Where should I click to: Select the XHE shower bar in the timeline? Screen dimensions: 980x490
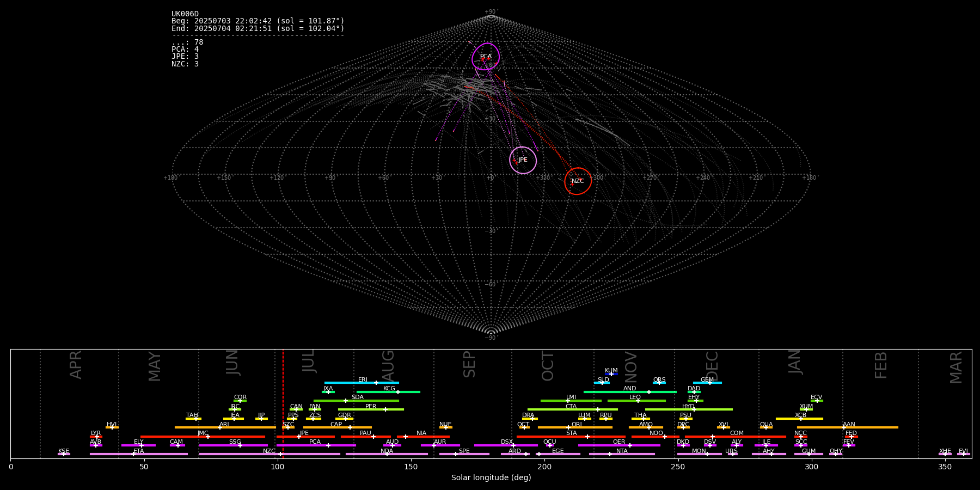pos(945,454)
